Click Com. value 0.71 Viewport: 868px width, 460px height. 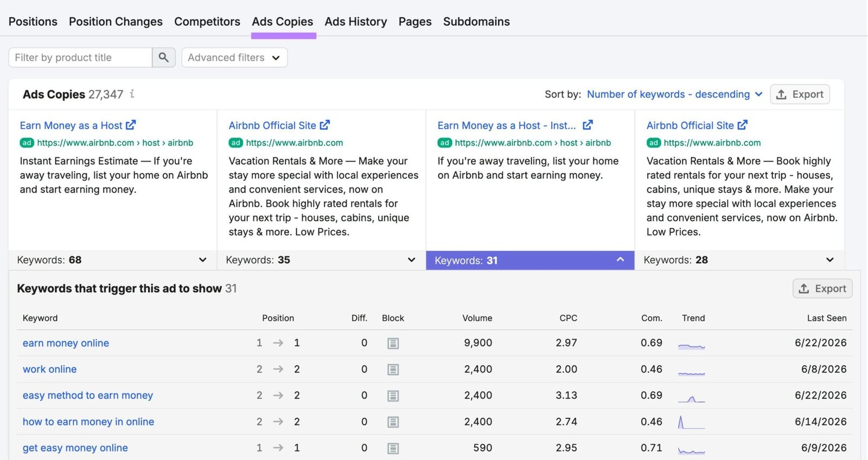[652, 448]
